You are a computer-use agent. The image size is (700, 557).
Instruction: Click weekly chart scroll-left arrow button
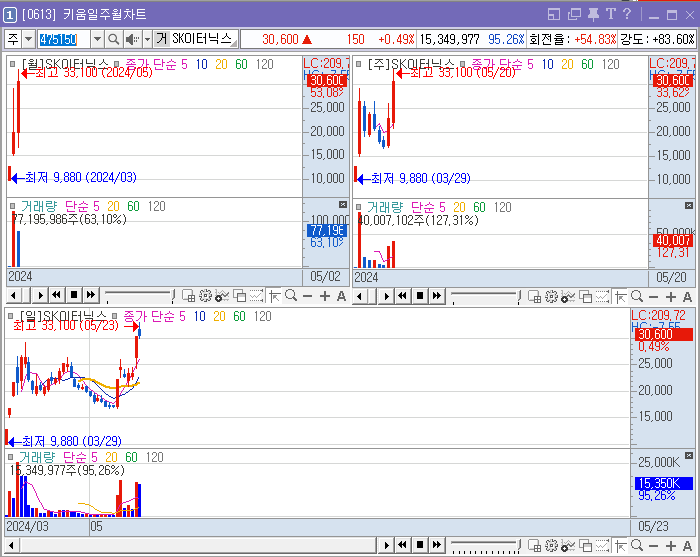click(x=359, y=296)
